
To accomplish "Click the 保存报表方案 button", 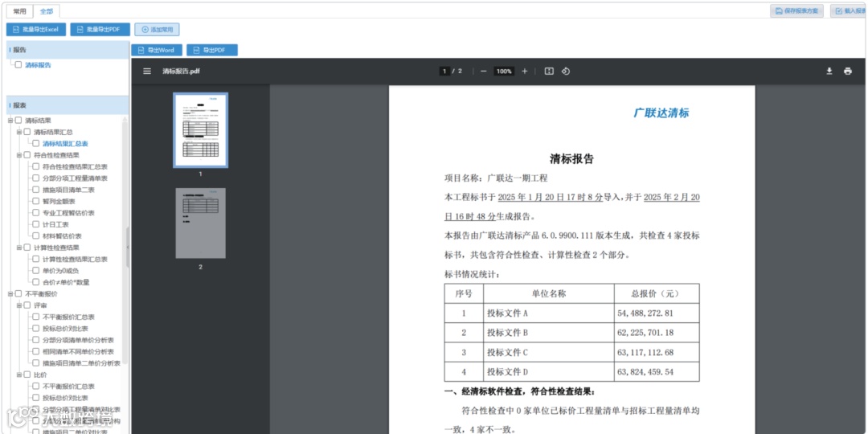I will pos(796,11).
